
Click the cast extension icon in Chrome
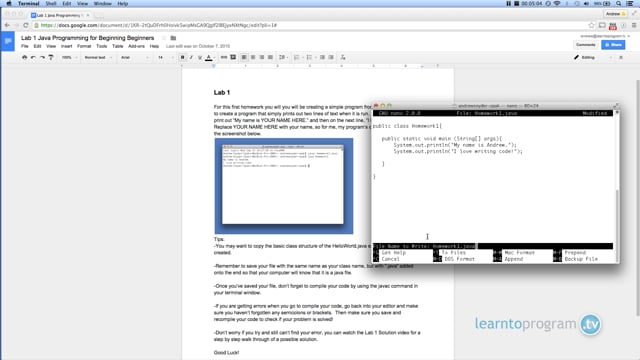tap(602, 25)
